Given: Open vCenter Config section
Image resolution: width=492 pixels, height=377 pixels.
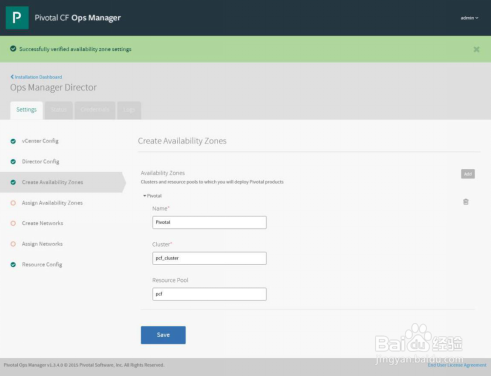Looking at the screenshot, I should coord(40,141).
